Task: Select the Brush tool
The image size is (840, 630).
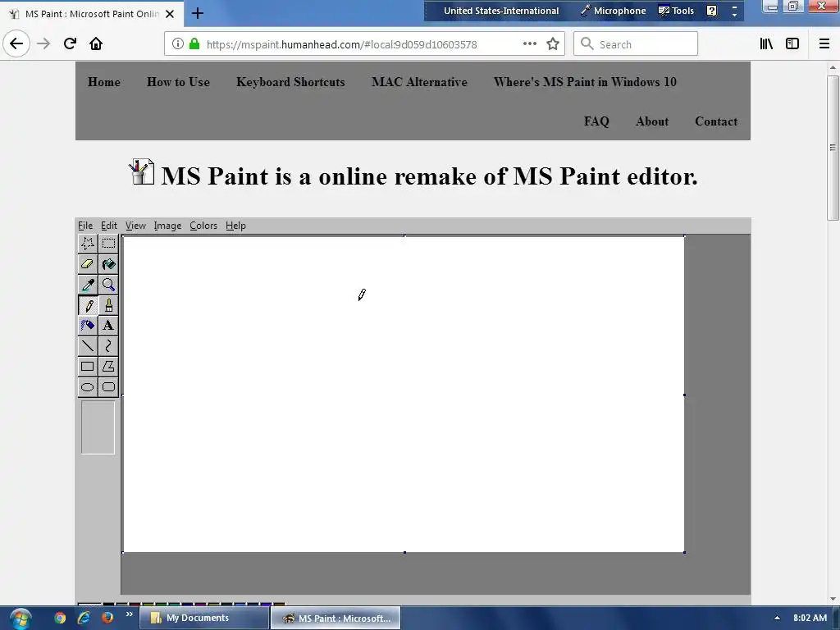Action: tap(108, 305)
